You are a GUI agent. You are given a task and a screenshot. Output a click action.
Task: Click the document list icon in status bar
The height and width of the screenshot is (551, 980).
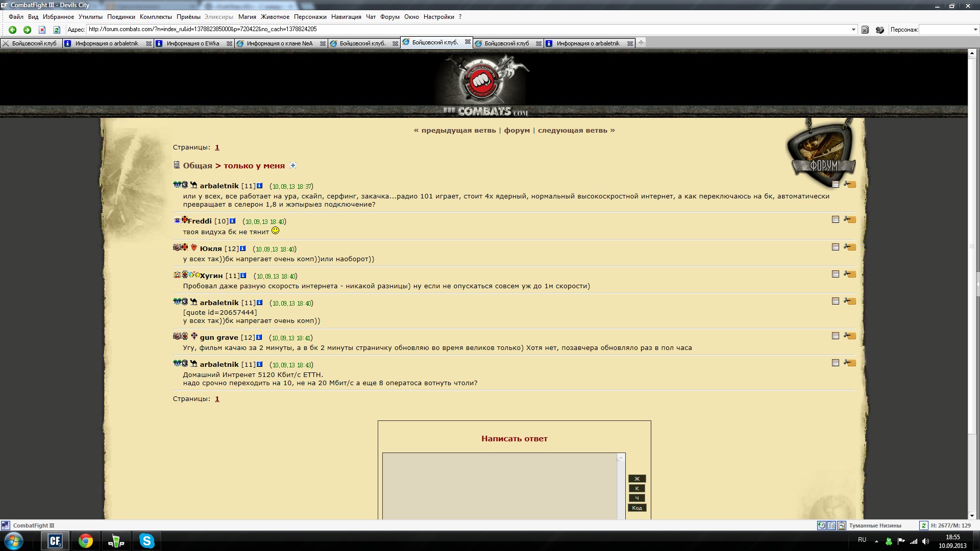coord(831,525)
